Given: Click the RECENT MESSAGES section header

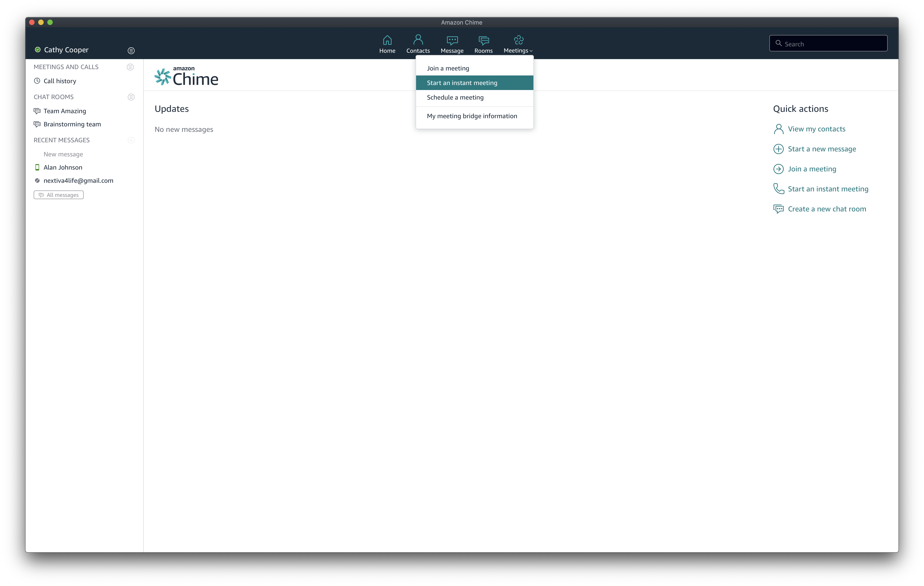Looking at the screenshot, I should pos(61,140).
